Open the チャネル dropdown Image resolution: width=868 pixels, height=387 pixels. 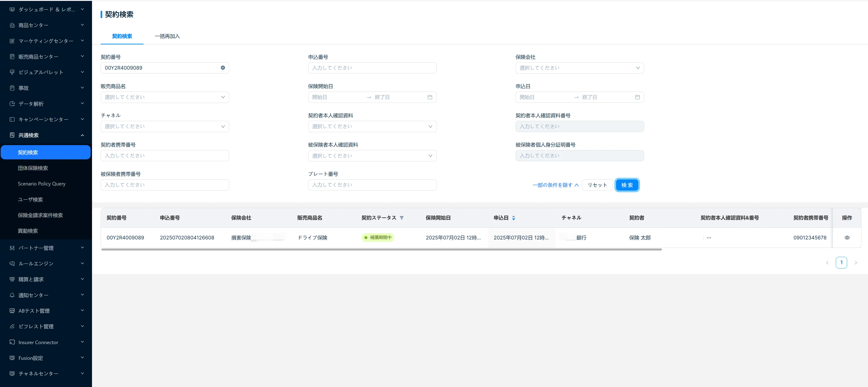point(165,127)
